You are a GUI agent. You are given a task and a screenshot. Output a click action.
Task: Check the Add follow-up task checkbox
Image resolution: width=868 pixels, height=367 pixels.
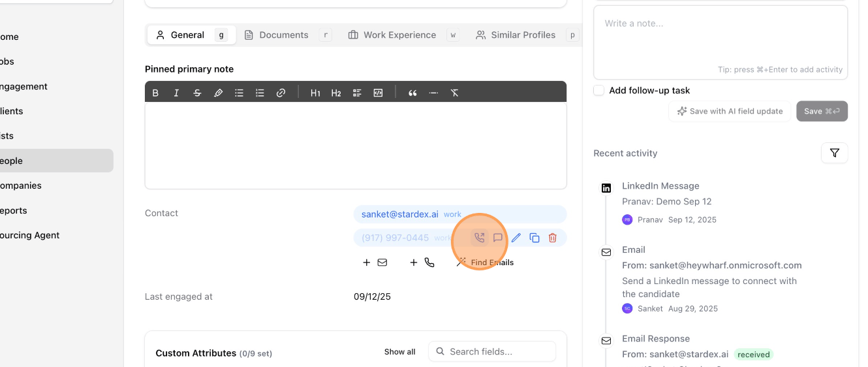point(598,90)
